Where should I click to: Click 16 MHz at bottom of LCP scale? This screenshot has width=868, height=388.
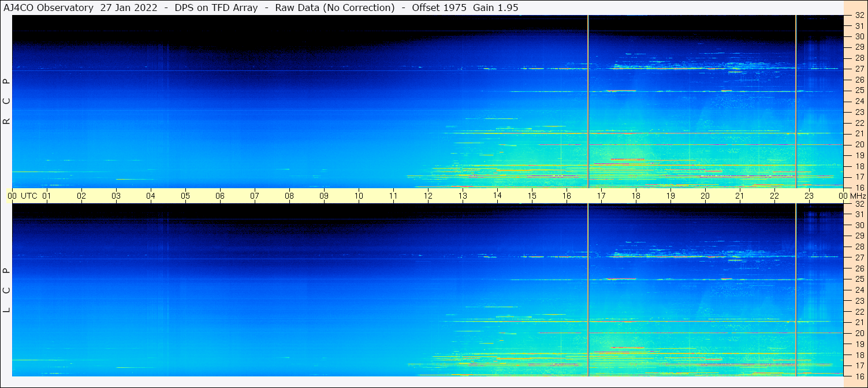[x=859, y=376]
